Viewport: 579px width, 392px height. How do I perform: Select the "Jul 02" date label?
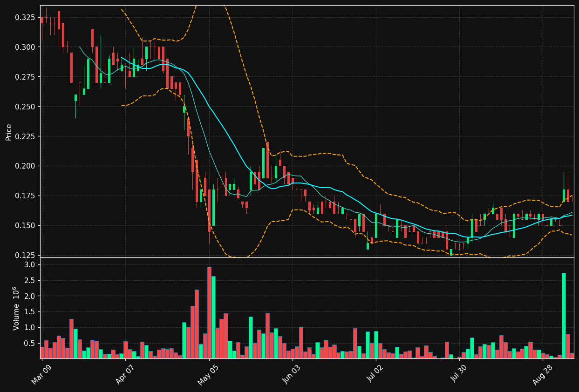point(375,374)
